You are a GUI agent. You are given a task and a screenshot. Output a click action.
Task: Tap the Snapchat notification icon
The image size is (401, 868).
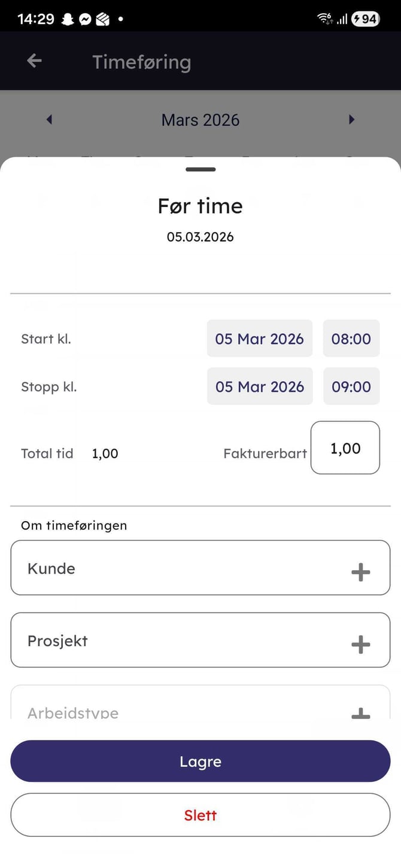68,19
